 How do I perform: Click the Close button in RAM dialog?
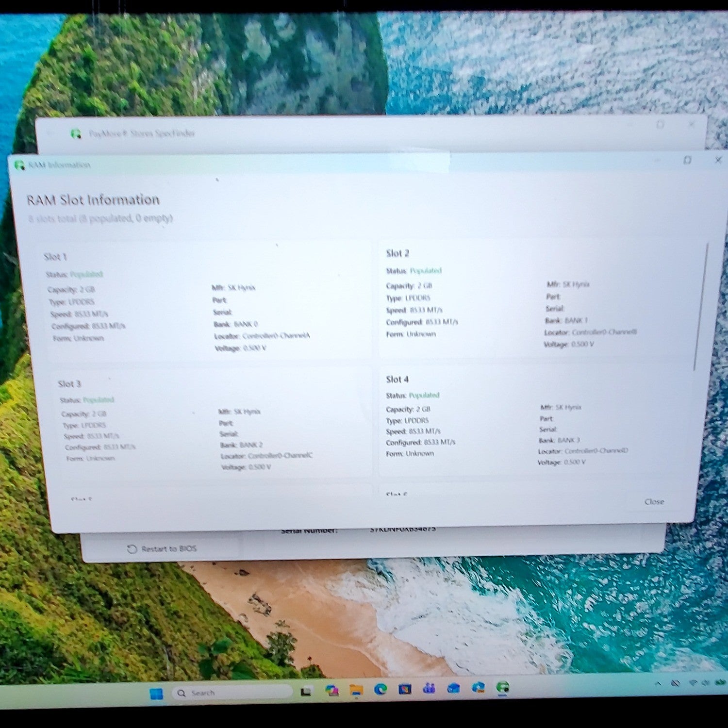(654, 501)
